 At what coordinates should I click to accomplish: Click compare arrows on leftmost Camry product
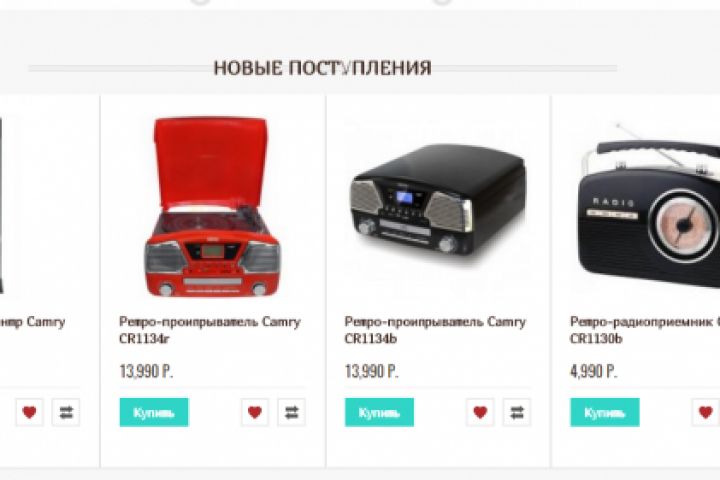tap(66, 412)
